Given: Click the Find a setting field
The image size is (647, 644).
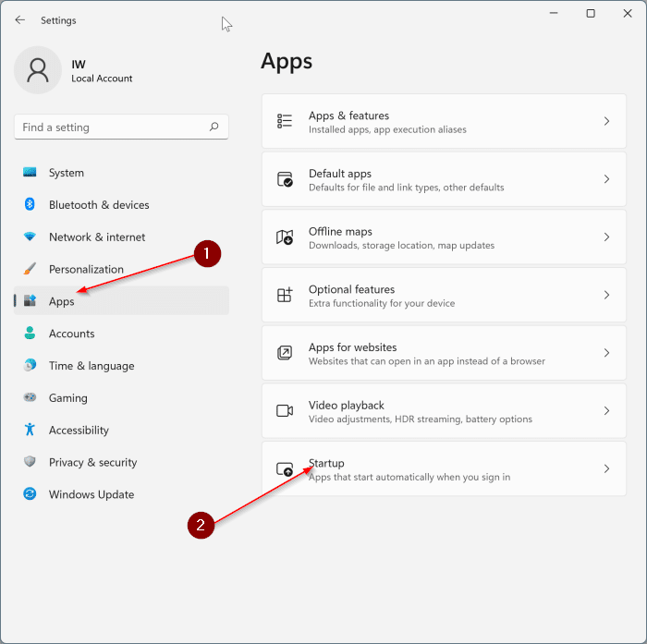Looking at the screenshot, I should [x=121, y=127].
